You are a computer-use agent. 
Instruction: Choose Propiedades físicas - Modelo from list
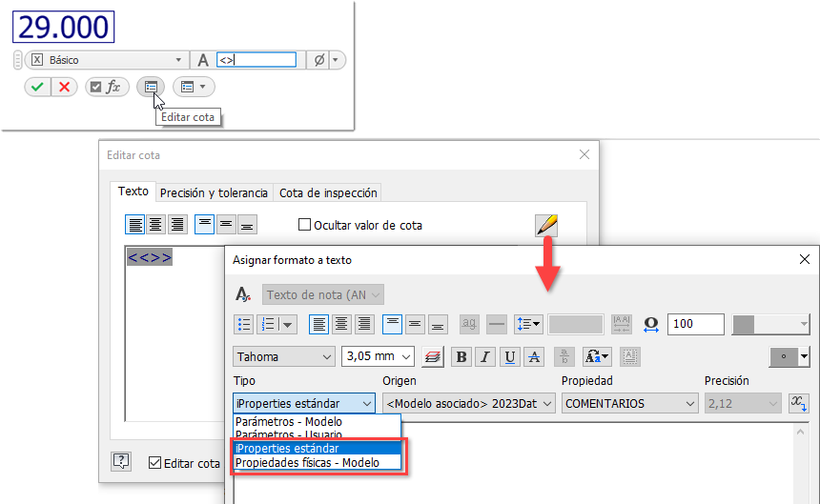(x=318, y=462)
